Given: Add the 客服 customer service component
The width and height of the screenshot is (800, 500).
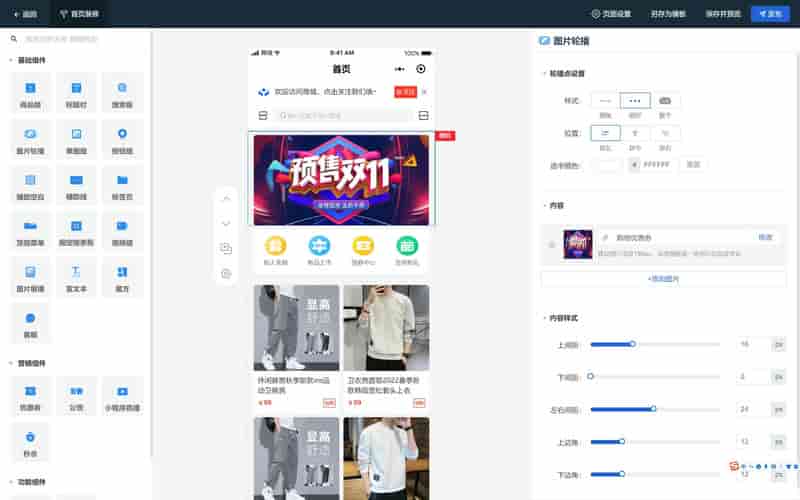Looking at the screenshot, I should coord(30,324).
